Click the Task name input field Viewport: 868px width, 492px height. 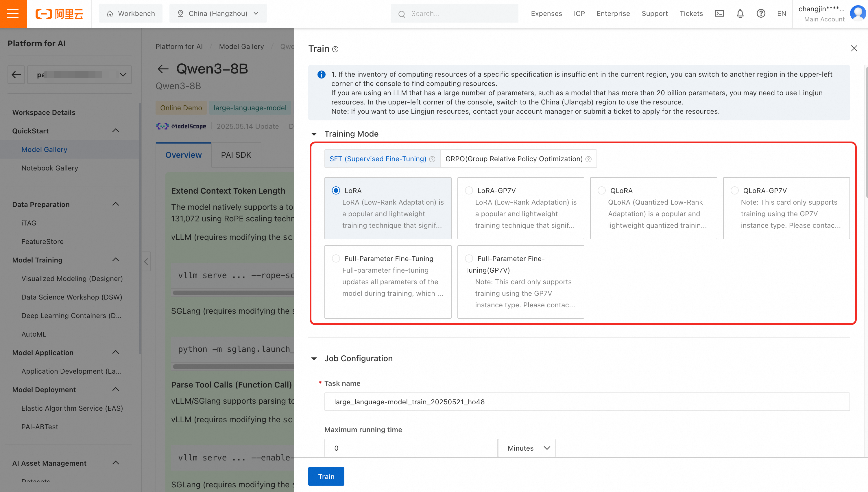tap(587, 402)
